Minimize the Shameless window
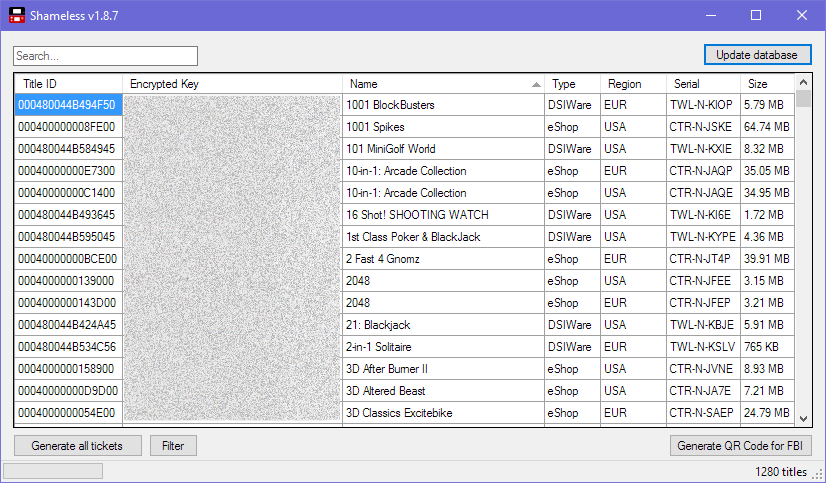 tap(711, 15)
